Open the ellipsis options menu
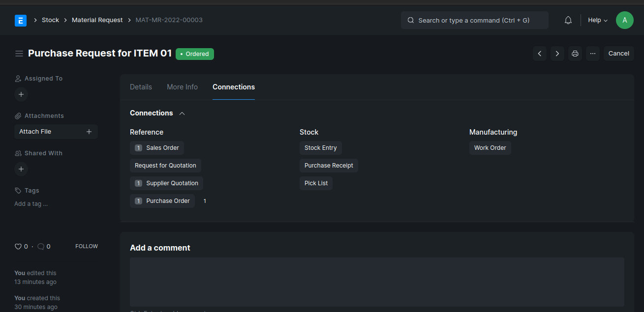This screenshot has height=312, width=644. [592, 53]
